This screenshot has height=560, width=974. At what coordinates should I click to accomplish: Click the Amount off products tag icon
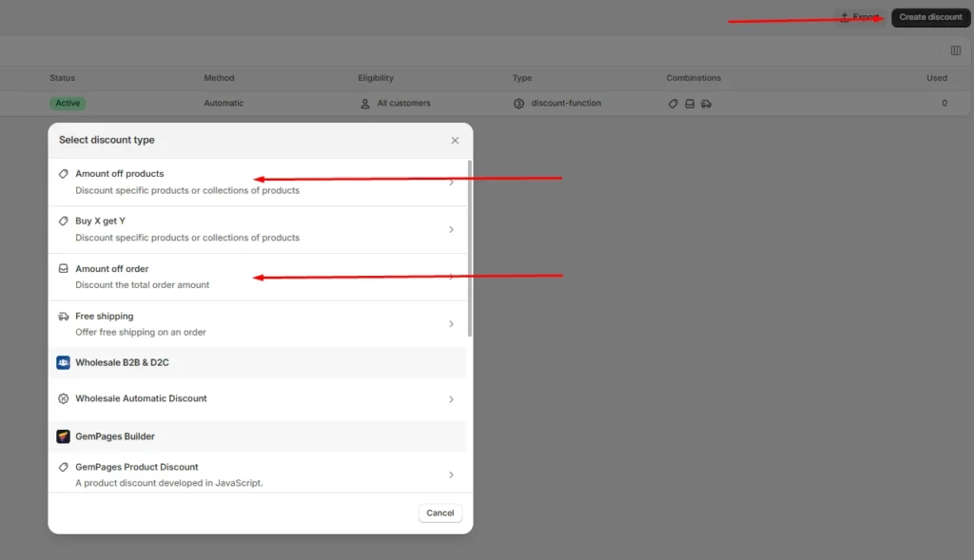click(x=64, y=174)
